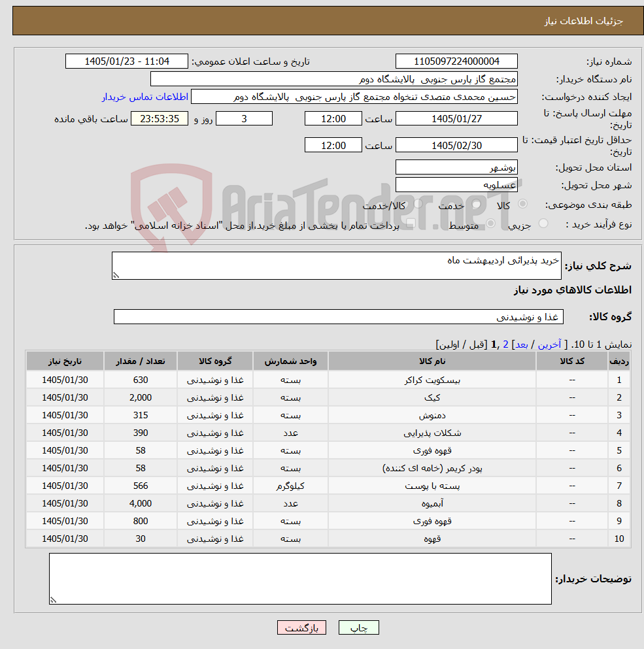
Task: Click the quantity 800 cell
Action: tap(141, 521)
